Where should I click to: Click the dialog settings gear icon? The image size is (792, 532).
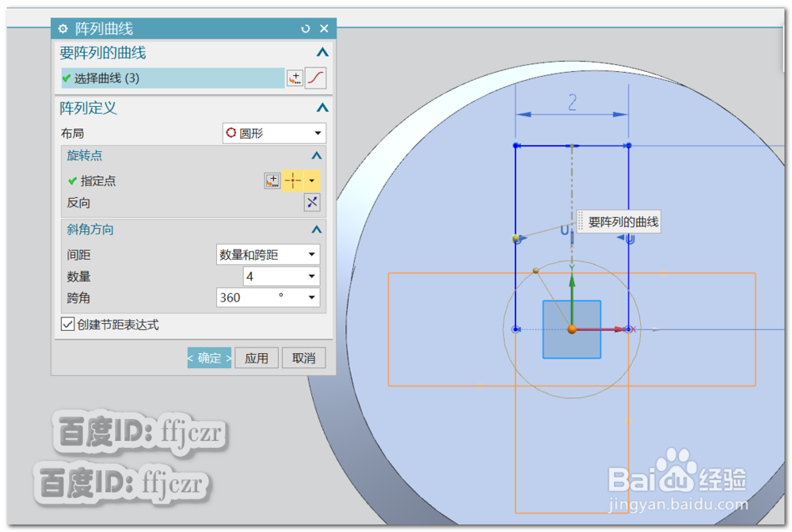point(63,28)
